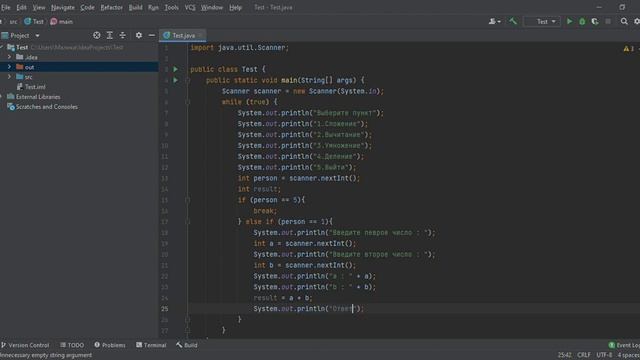Open the Build tool window
The height and width of the screenshot is (360, 640).
click(187, 345)
